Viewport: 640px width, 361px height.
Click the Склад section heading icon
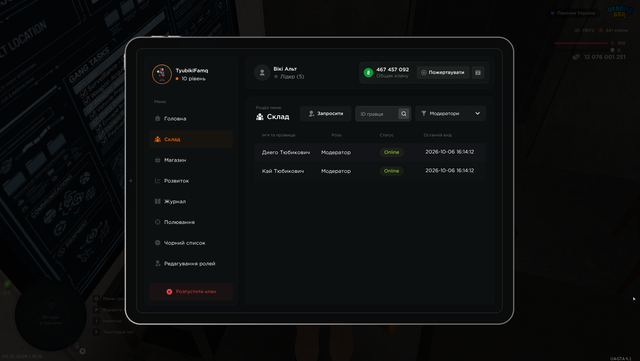pos(260,117)
